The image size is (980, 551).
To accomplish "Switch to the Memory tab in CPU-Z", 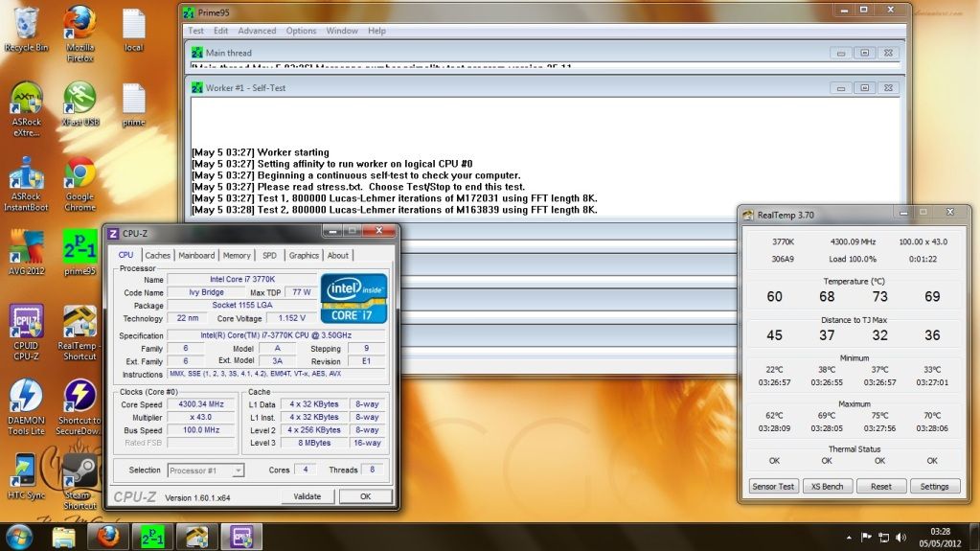I will [x=237, y=255].
